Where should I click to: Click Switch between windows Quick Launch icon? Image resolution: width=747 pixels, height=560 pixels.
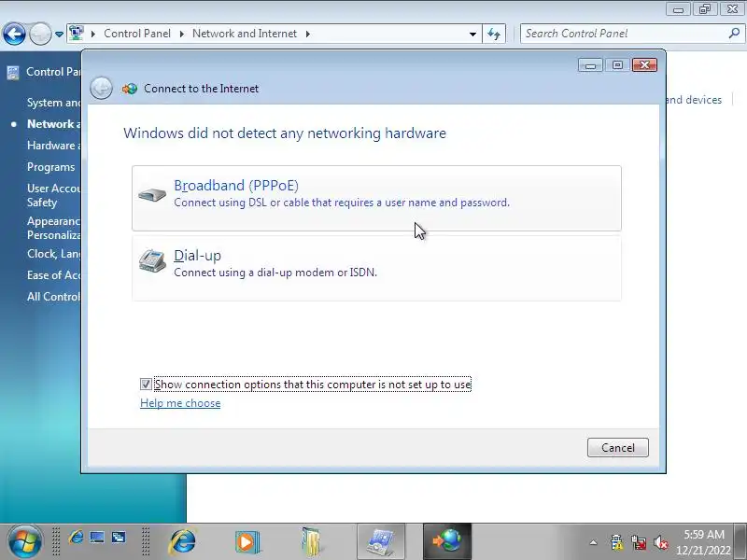tap(119, 538)
